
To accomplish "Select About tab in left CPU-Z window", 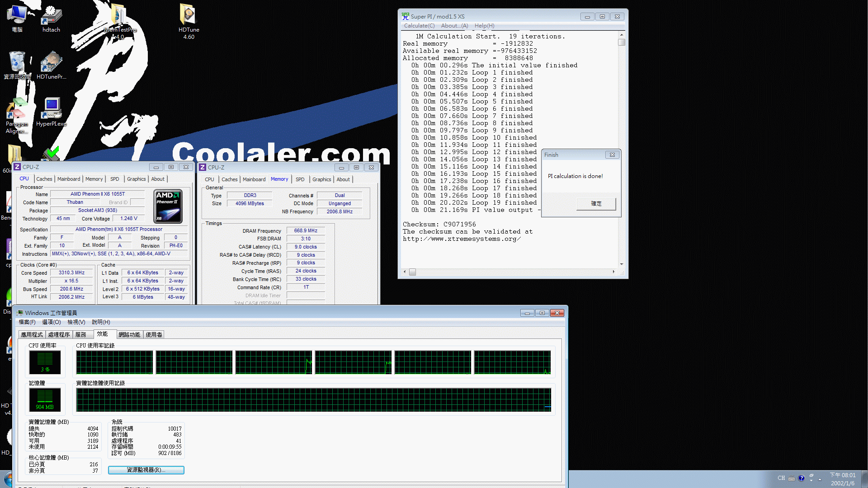I will [158, 179].
